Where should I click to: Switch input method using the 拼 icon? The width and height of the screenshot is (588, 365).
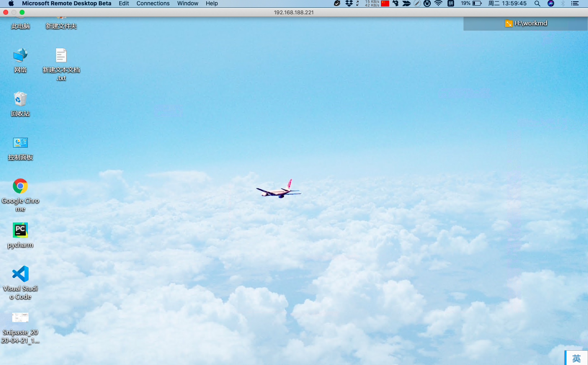click(x=451, y=4)
